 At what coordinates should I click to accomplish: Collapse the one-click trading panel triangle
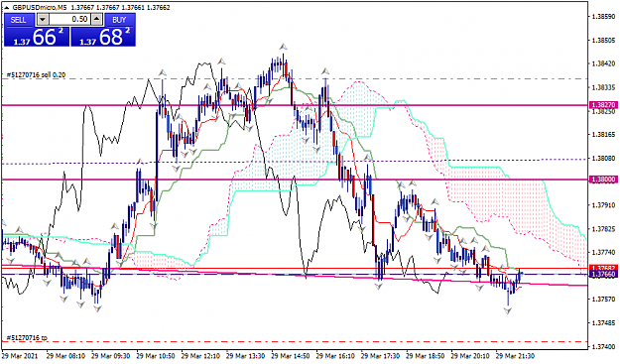point(7,8)
